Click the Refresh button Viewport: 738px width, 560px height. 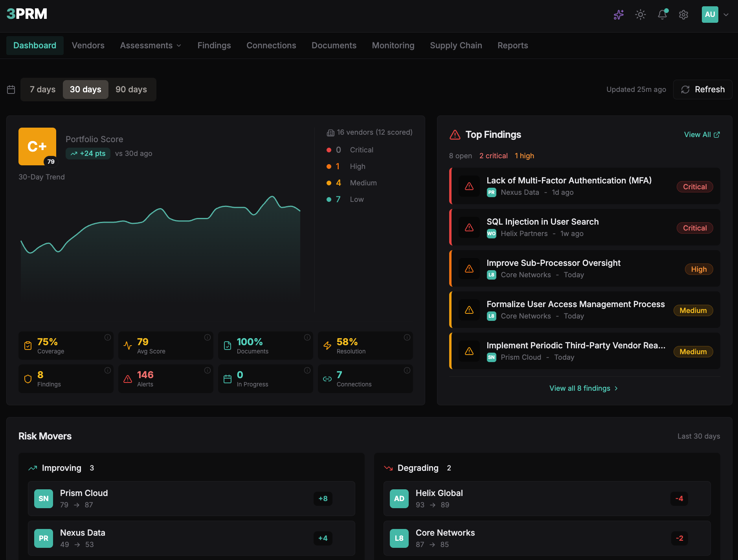tap(702, 89)
